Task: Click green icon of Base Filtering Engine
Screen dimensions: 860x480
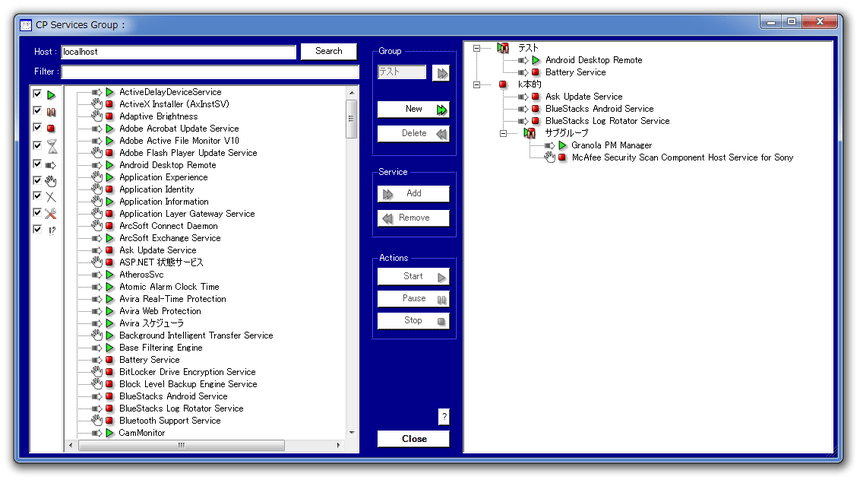Action: pos(110,348)
